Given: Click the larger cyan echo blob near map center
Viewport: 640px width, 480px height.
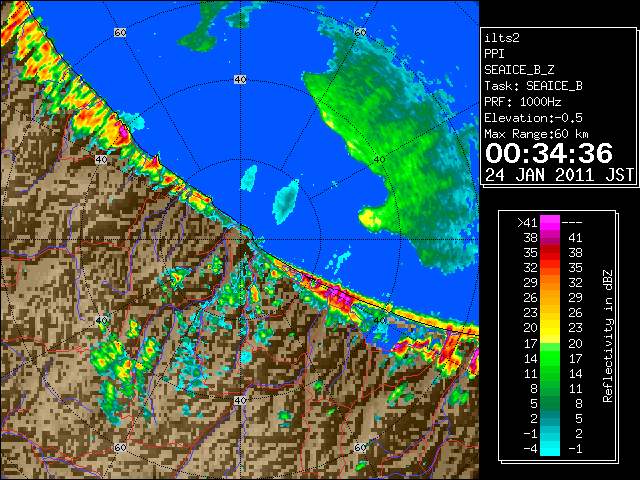Looking at the screenshot, I should click(x=286, y=202).
